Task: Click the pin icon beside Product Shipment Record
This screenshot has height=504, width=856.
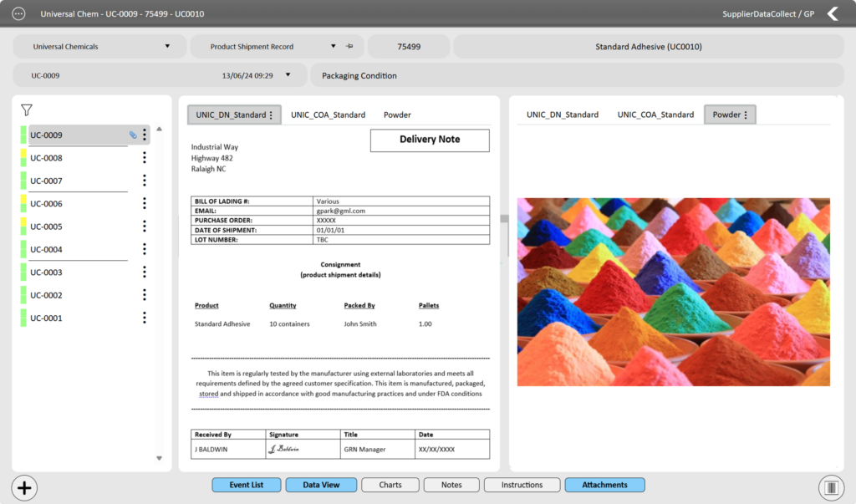Action: click(x=349, y=47)
